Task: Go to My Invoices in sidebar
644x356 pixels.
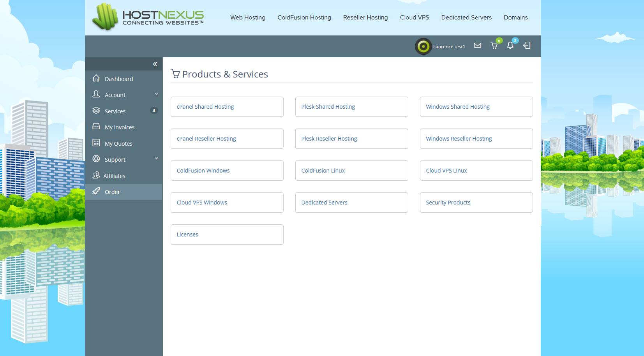Action: tap(119, 127)
